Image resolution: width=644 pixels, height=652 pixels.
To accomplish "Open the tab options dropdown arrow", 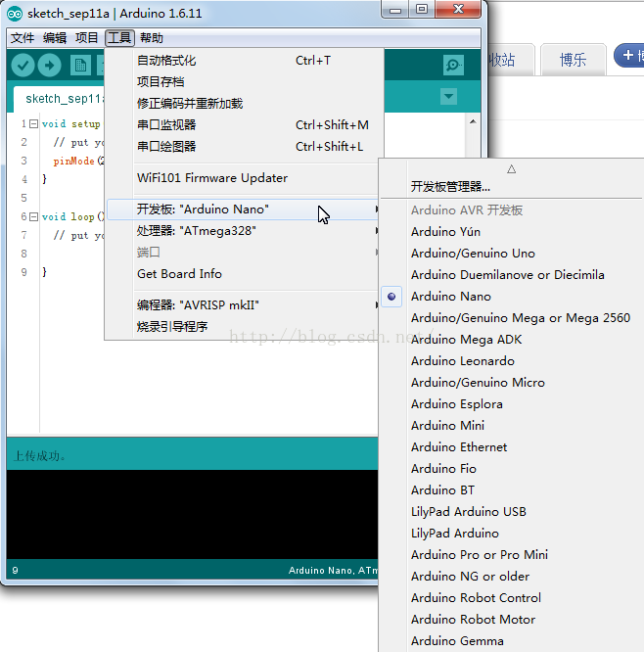I will 448,97.
